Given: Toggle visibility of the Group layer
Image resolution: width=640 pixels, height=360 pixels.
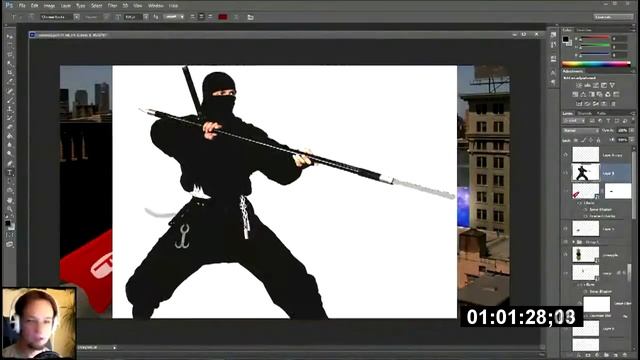Looking at the screenshot, I should [566, 242].
